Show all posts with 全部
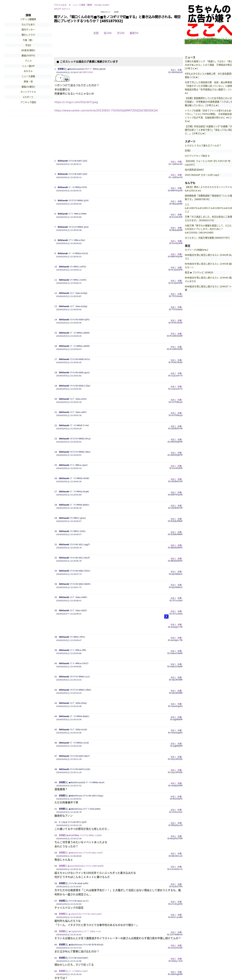This screenshot has height=980, width=232. (x=96, y=33)
